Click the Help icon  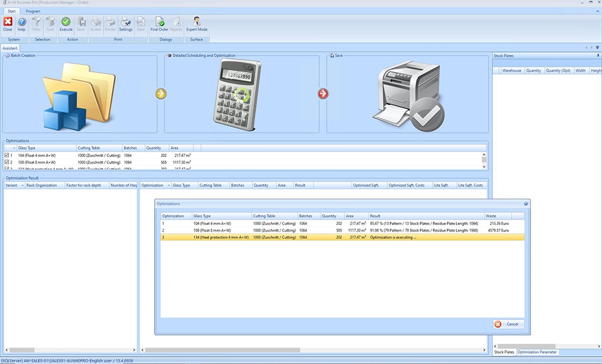22,24
